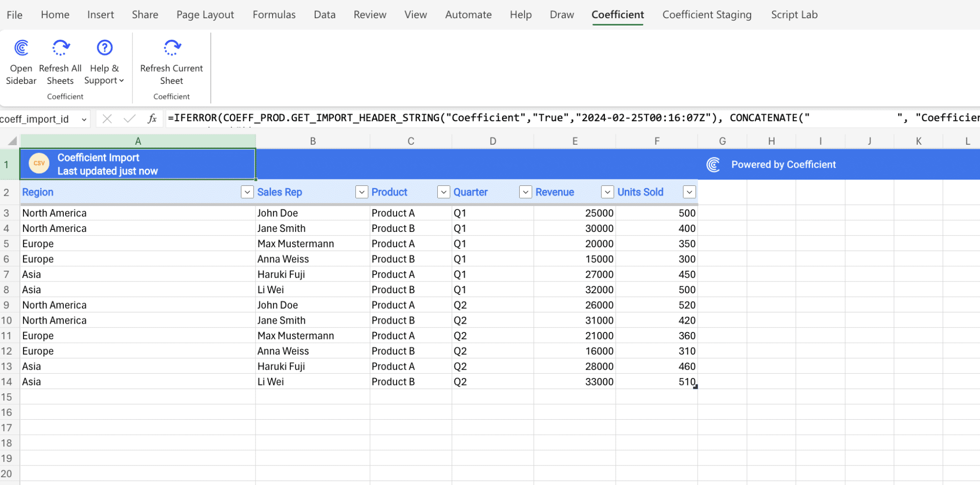Open the Quarter column filter dropdown
This screenshot has height=485, width=980.
pos(525,192)
